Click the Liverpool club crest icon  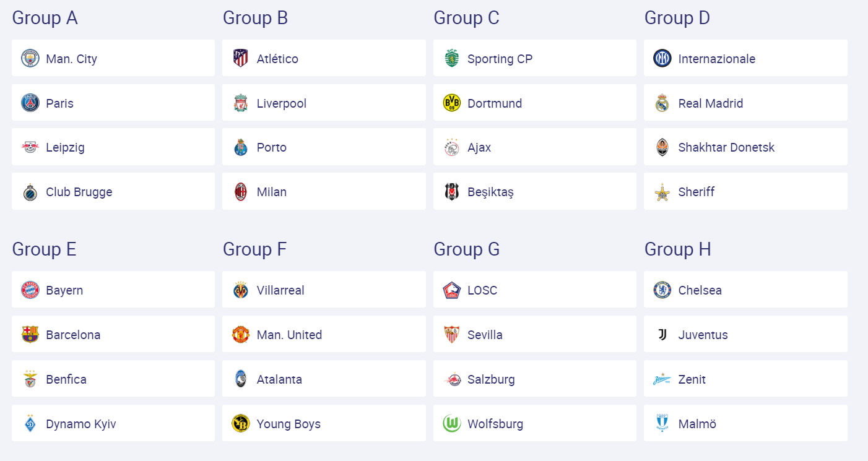click(x=241, y=103)
